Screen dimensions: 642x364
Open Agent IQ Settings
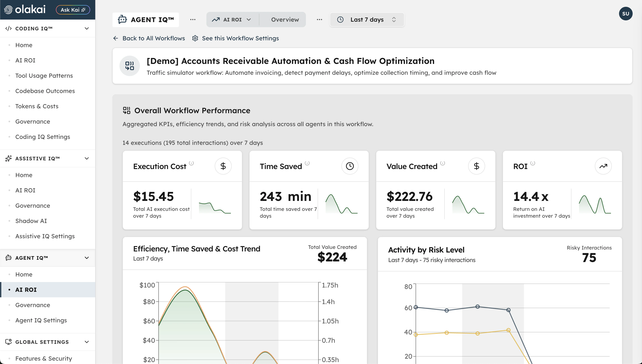click(41, 320)
